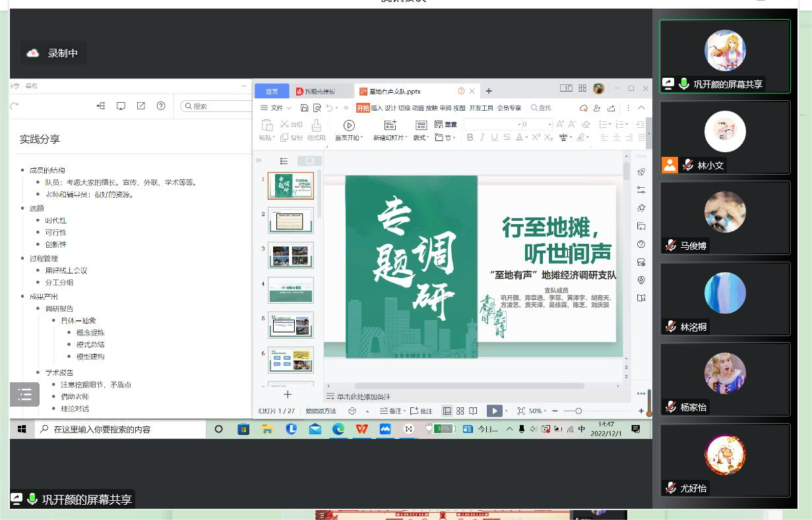Click the format painter brush icon
The image size is (812, 520).
pos(317,126)
